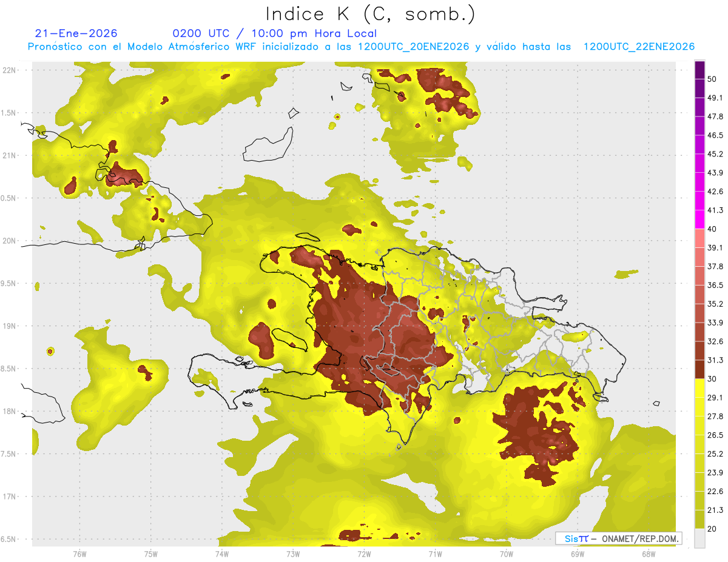Click '0200 UTC / 10:00 pm Hora Local'

point(275,33)
